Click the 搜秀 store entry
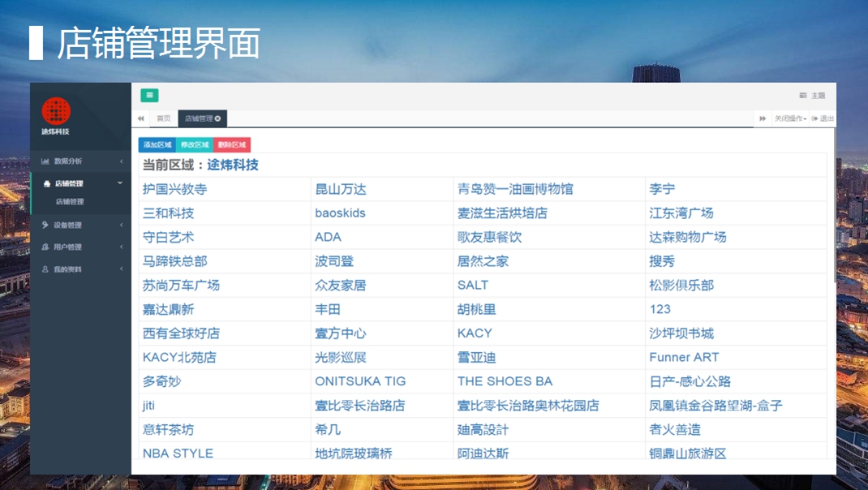 (662, 261)
